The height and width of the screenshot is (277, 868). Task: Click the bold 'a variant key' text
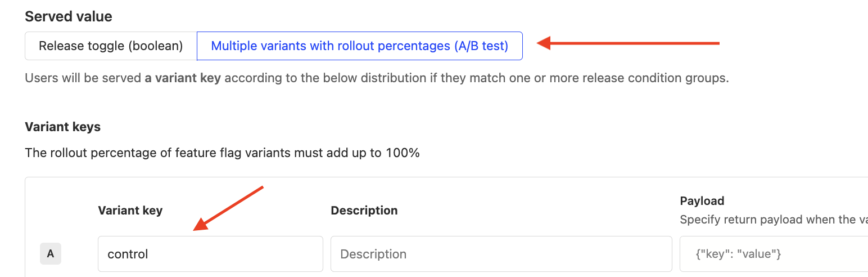pyautogui.click(x=183, y=78)
